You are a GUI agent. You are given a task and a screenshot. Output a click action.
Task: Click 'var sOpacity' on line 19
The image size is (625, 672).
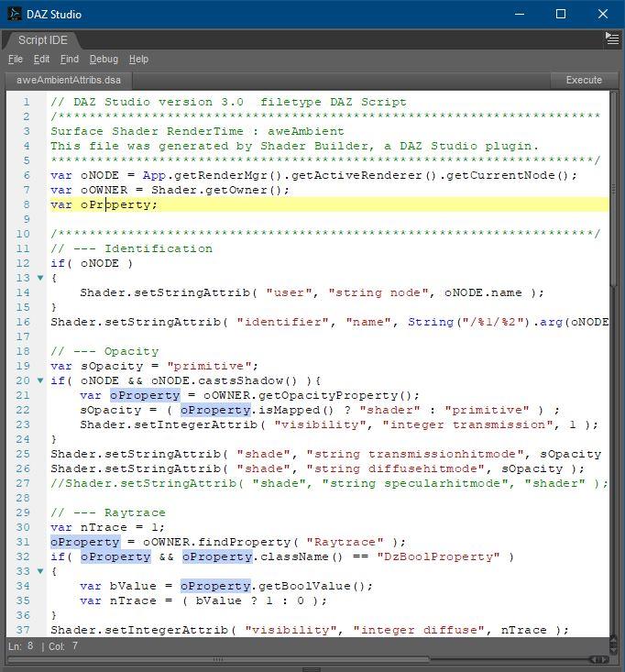97,366
